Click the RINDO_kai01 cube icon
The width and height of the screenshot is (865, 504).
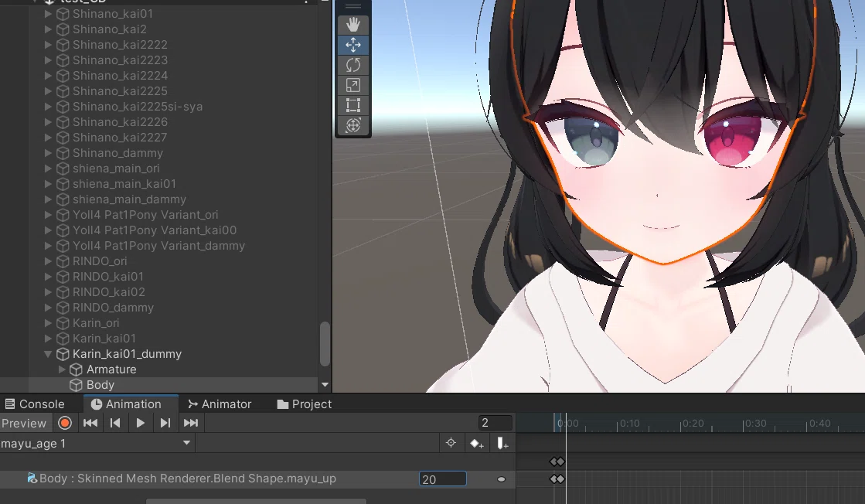point(63,276)
